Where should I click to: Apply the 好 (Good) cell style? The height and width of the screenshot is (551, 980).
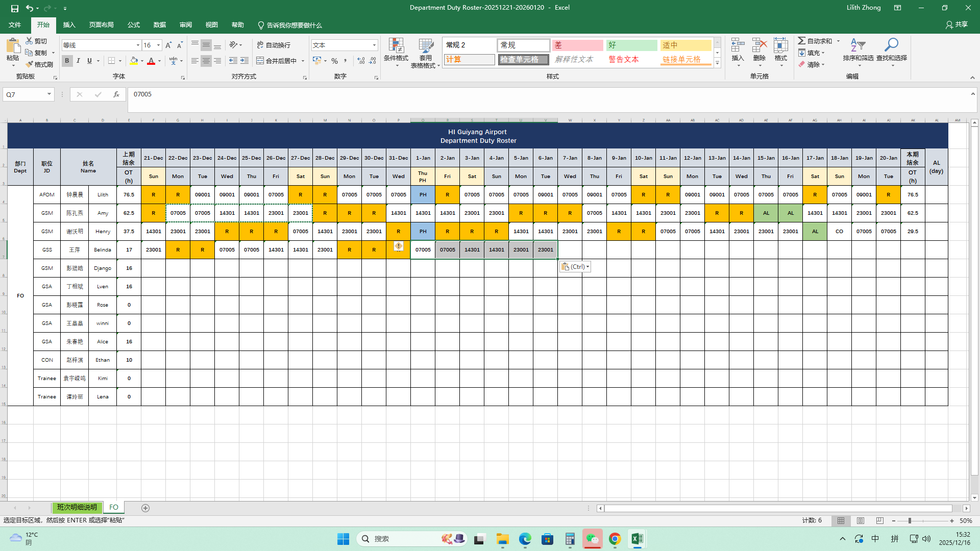[631, 45]
